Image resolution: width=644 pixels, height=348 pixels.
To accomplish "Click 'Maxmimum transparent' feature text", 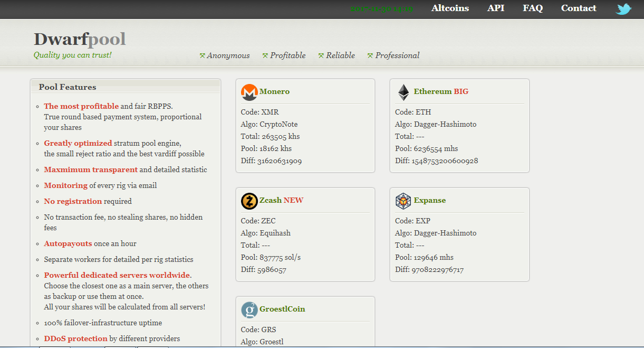I will pos(91,170).
